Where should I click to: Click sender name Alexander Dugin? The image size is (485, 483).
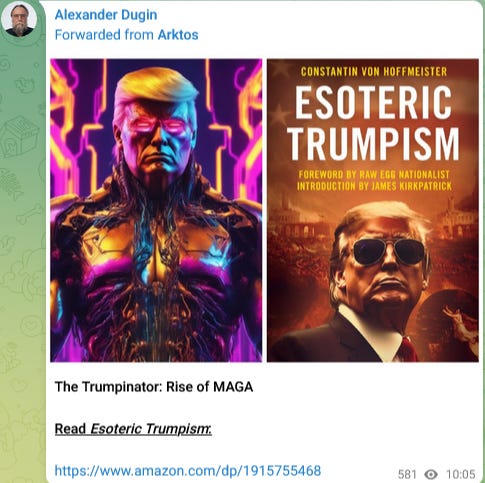pyautogui.click(x=106, y=15)
